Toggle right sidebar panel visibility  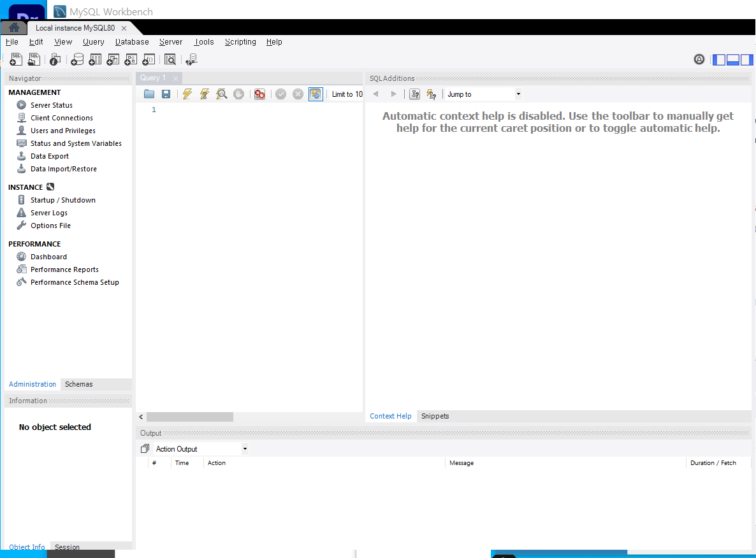point(747,60)
